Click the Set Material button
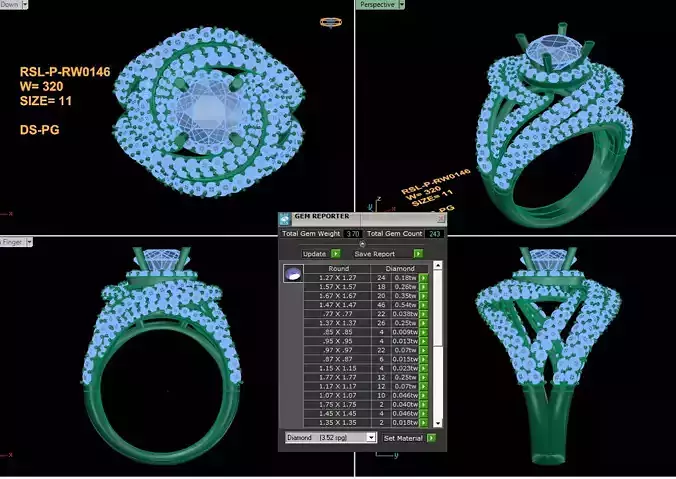Viewport: 676px width, 479px height. [x=403, y=438]
